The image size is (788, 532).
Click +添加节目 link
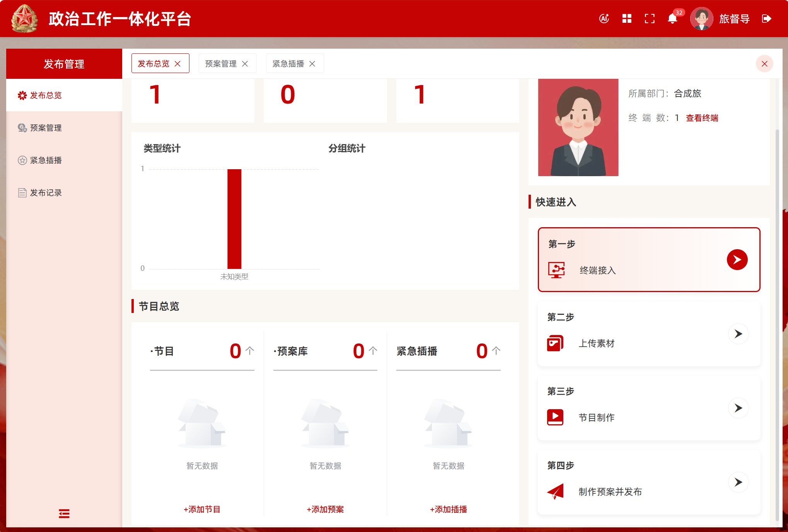(x=202, y=509)
